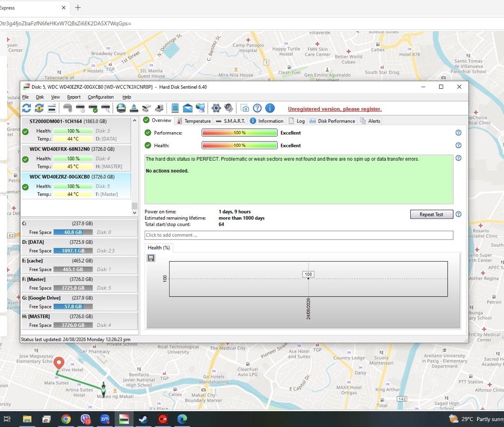Click the Repeat Test button
504x427 pixels.
click(431, 214)
